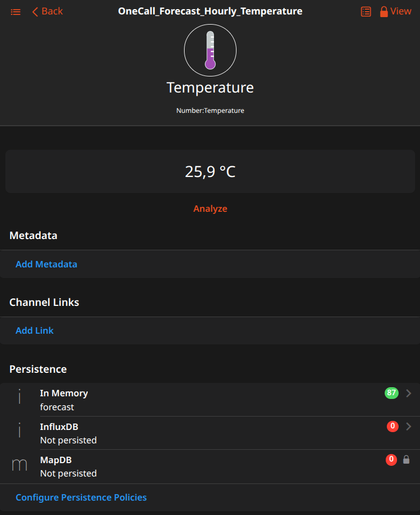Click the 25,9 °C state value card
The height and width of the screenshot is (515, 420).
210,172
